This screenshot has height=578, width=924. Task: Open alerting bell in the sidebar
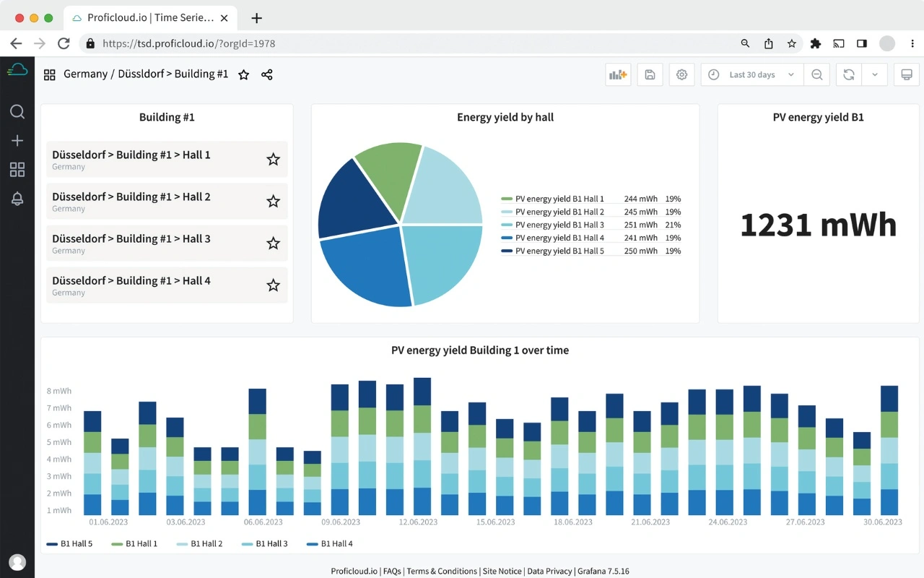point(17,199)
